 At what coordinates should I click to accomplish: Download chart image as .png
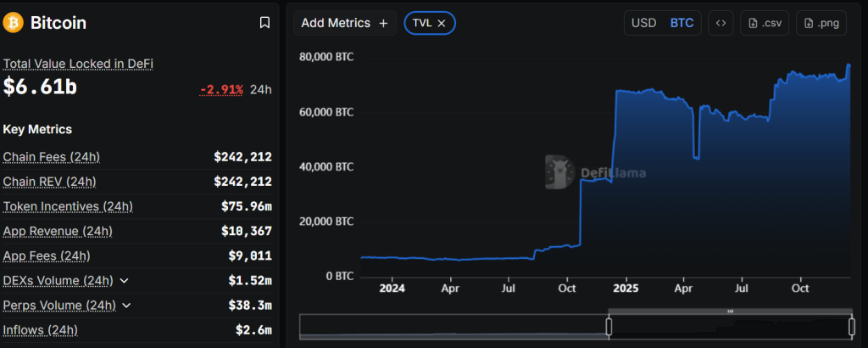821,23
